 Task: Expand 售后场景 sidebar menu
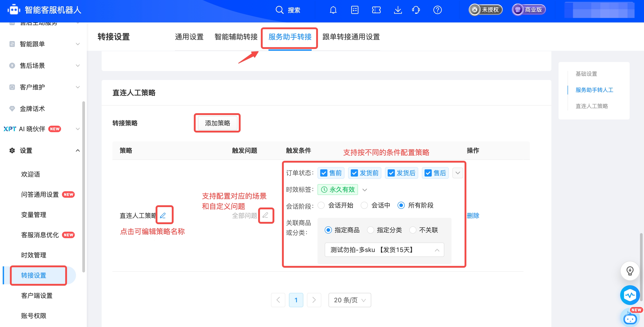[x=78, y=65]
